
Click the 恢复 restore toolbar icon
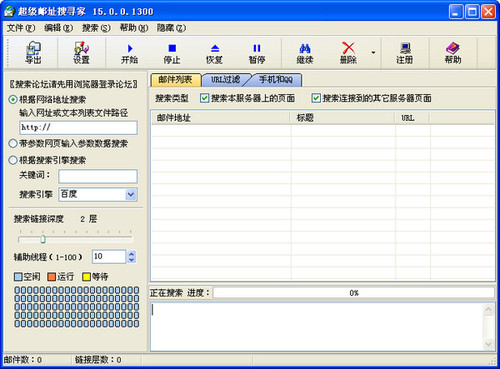coord(214,53)
